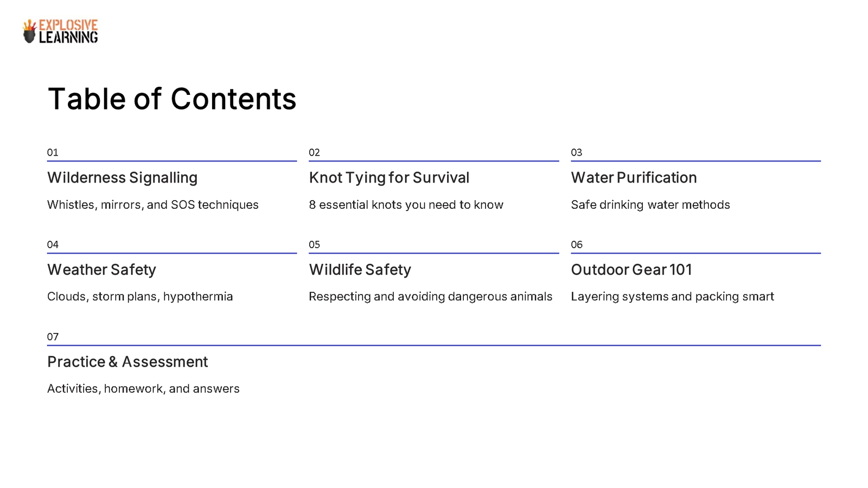Select the number 05 label
The width and height of the screenshot is (868, 488).
pyautogui.click(x=314, y=245)
